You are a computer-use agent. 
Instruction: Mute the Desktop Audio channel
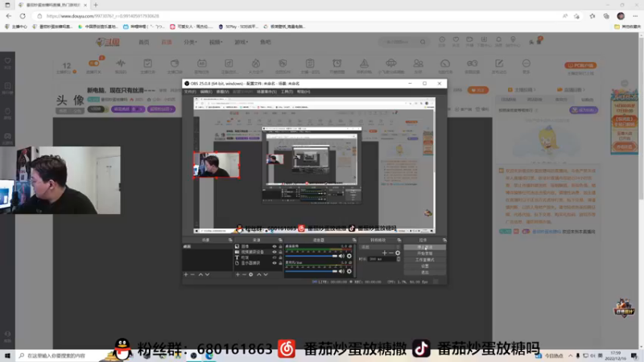(x=341, y=256)
